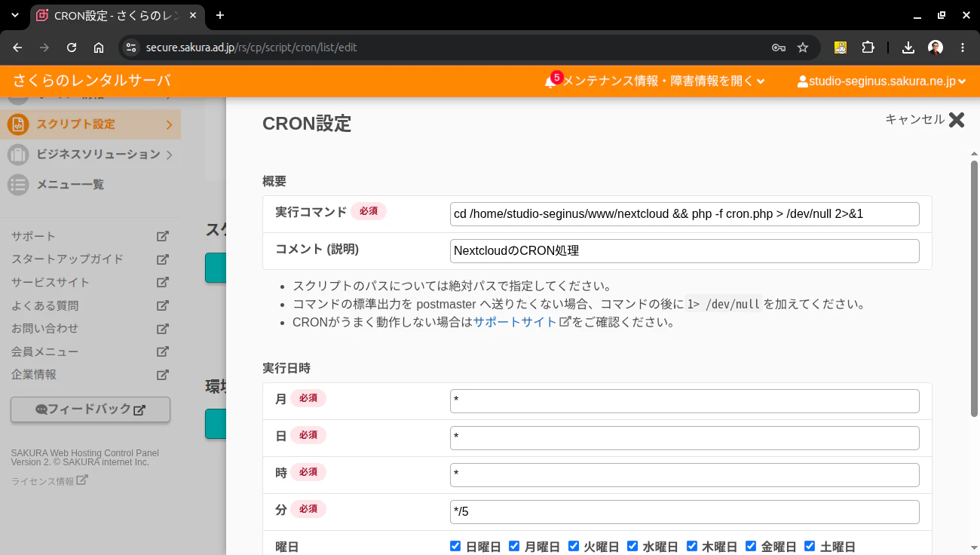Close the CRON設定 browser tab

click(x=194, y=15)
